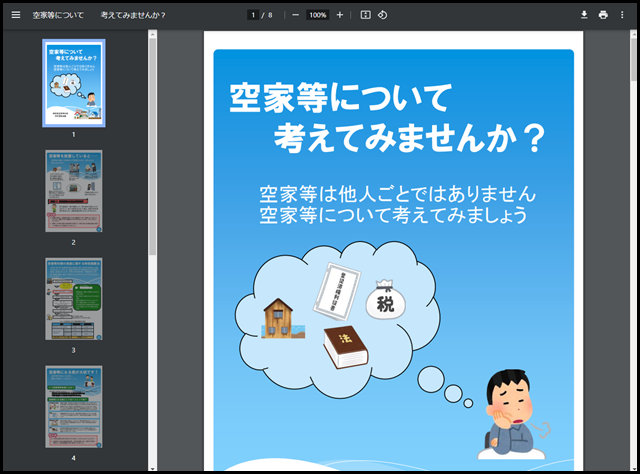Jump to page 3 thumbnail
Screen dimensions: 640x474
74,299
